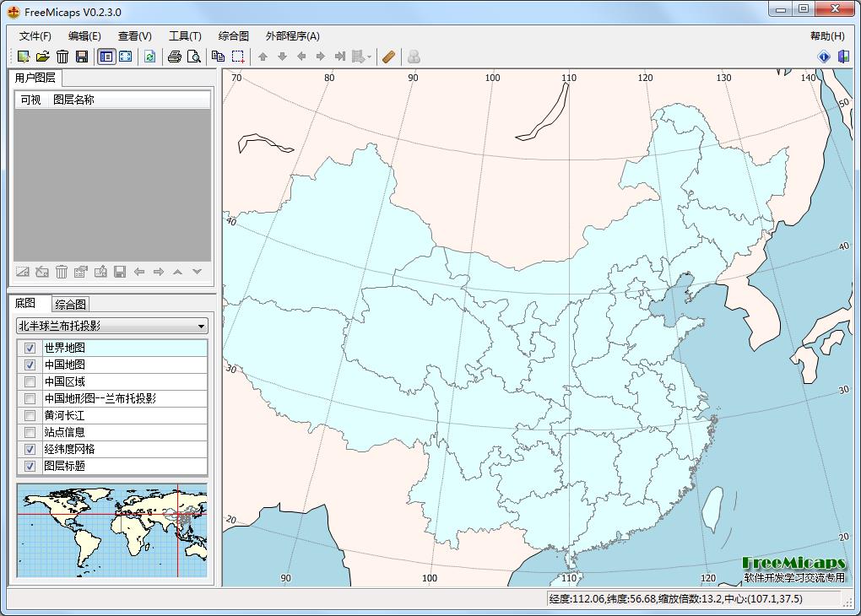Open print preview magnifier icon
This screenshot has height=616, width=861.
(194, 57)
